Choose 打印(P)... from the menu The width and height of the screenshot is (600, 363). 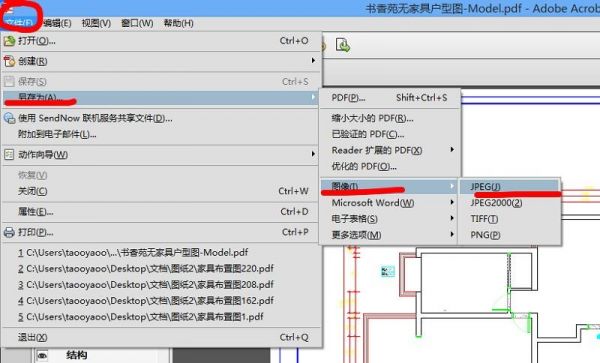tap(161, 232)
